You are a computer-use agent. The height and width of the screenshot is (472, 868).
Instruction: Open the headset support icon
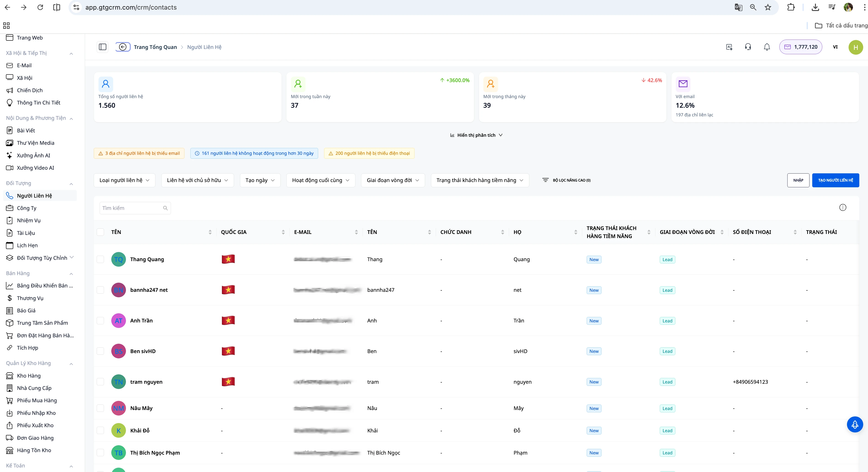[x=748, y=47]
